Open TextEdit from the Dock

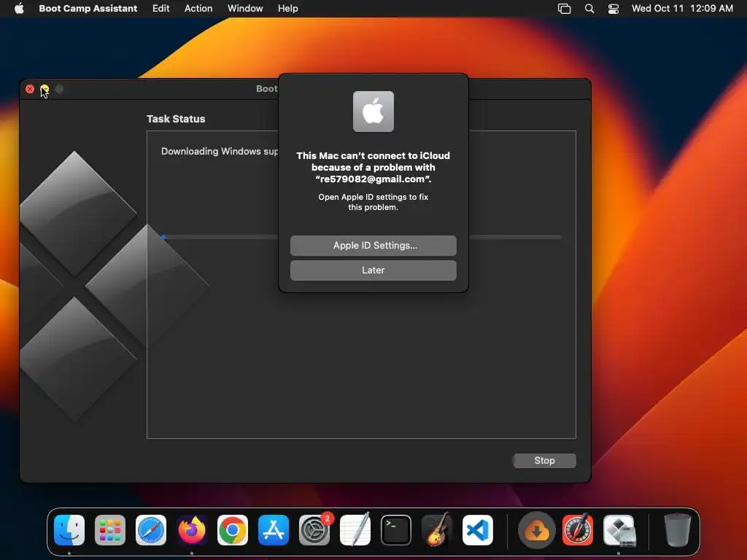coord(355,530)
